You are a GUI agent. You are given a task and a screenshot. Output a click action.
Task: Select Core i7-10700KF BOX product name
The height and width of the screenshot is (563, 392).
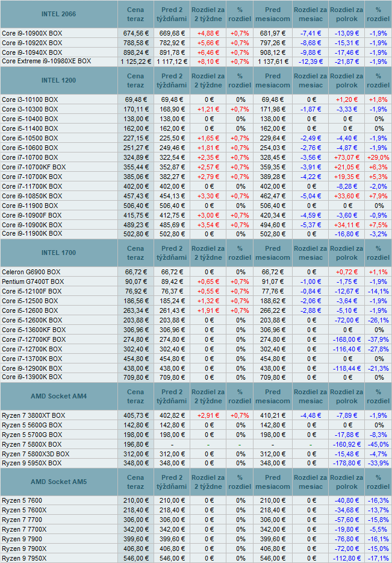[x=34, y=168]
